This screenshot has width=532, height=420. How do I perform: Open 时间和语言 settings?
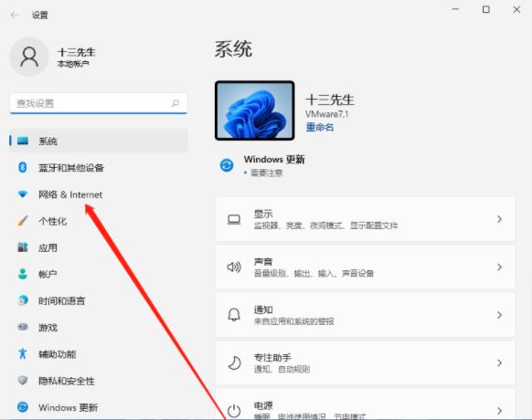[x=99, y=300]
